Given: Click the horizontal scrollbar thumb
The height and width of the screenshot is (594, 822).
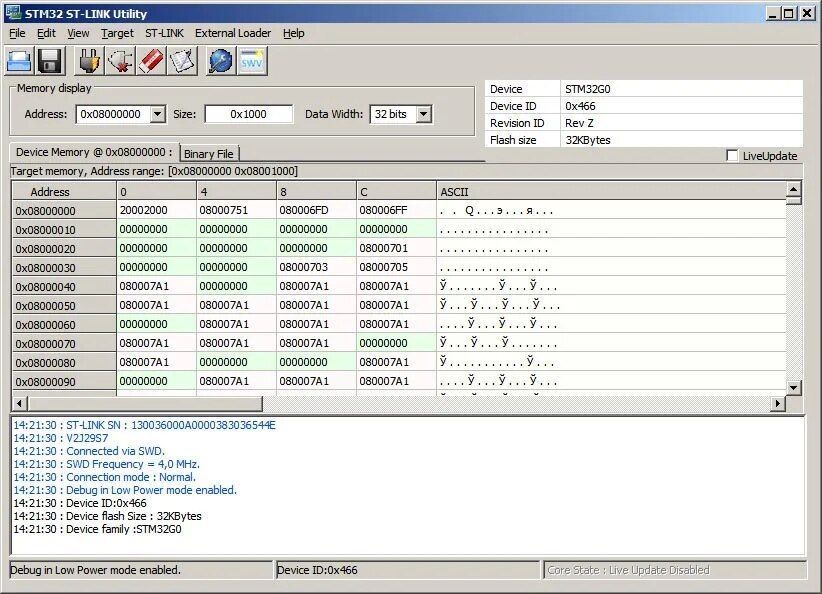Looking at the screenshot, I should pos(145,403).
